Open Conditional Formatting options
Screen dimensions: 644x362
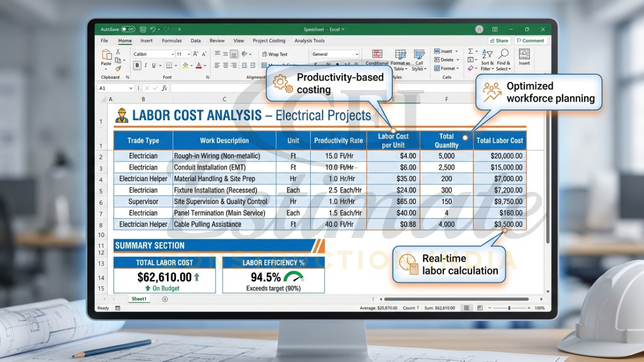click(x=377, y=57)
